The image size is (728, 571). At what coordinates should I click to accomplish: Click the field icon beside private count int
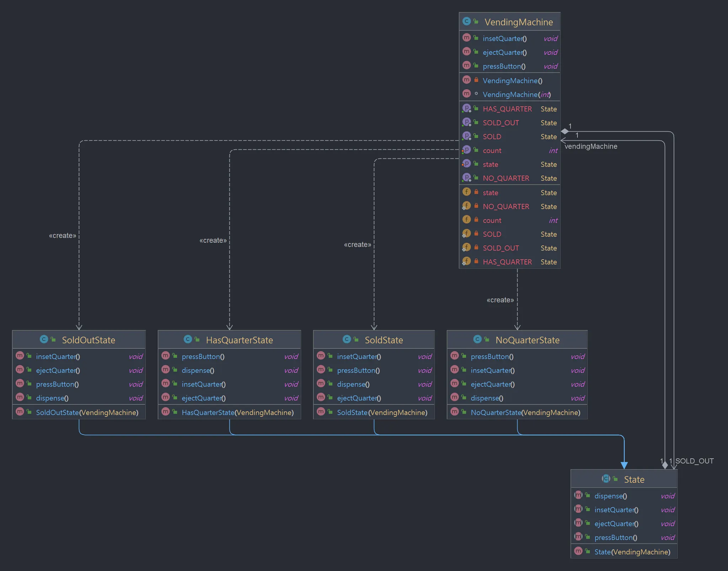(x=466, y=220)
